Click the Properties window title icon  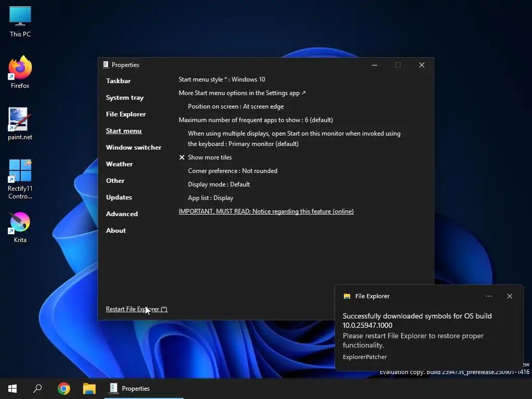[106, 64]
